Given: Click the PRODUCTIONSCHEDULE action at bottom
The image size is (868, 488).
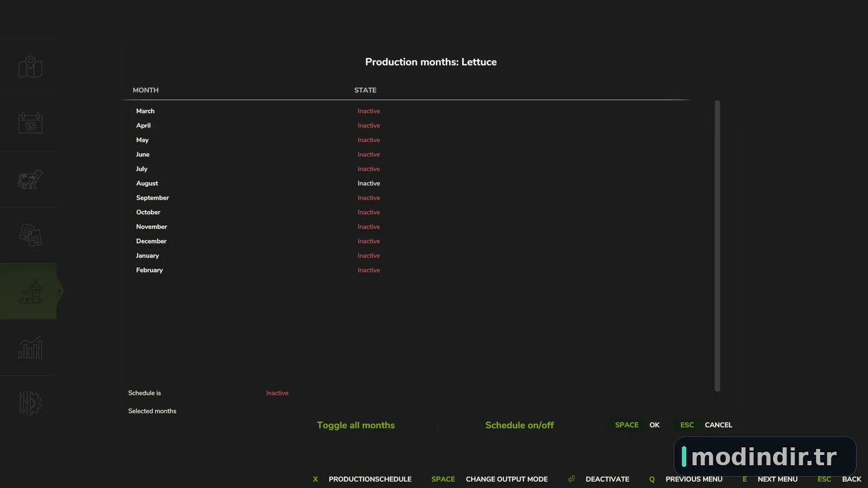Looking at the screenshot, I should (370, 479).
